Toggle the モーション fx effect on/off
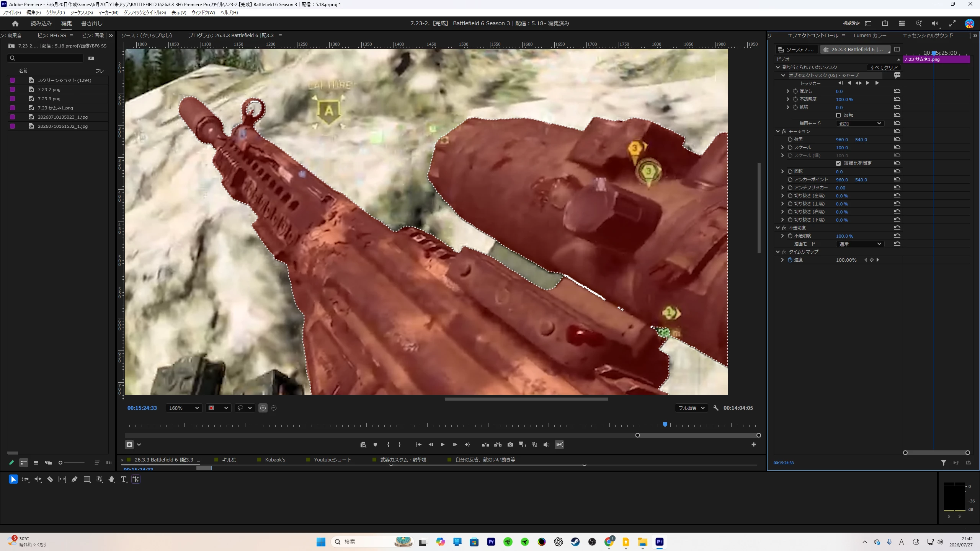The image size is (980, 551). point(784,131)
